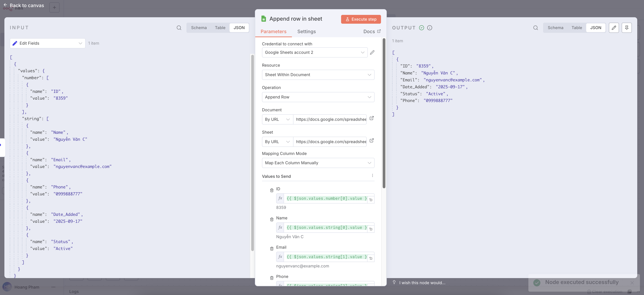Image resolution: width=644 pixels, height=295 pixels.
Task: Open expression editor for Name field
Action: coord(371,229)
